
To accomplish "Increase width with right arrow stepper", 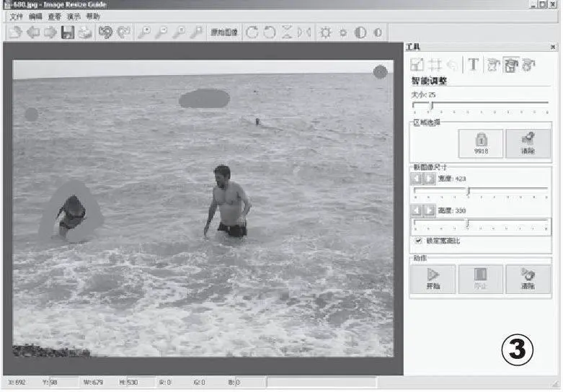I will tap(430, 178).
